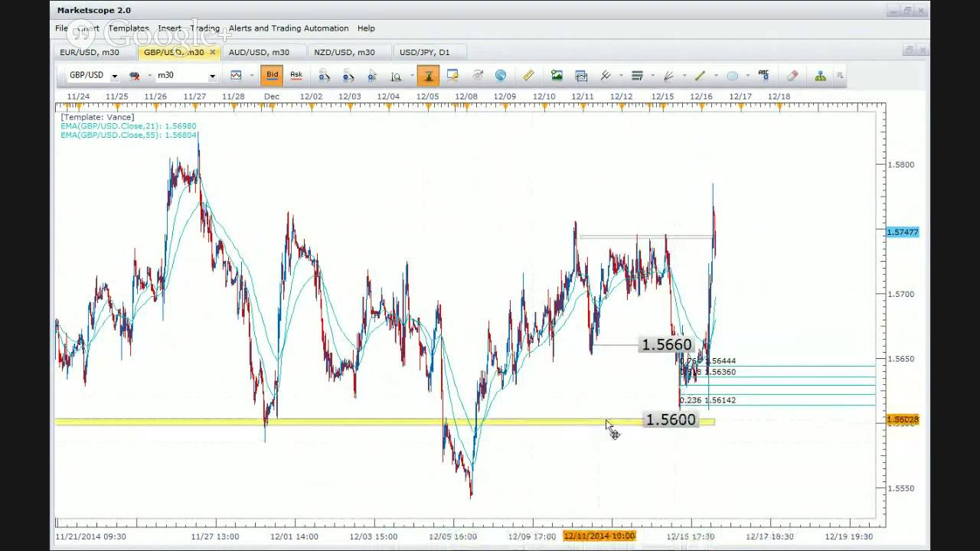980x551 pixels.
Task: Select the fan lines drawing tool
Action: click(668, 75)
